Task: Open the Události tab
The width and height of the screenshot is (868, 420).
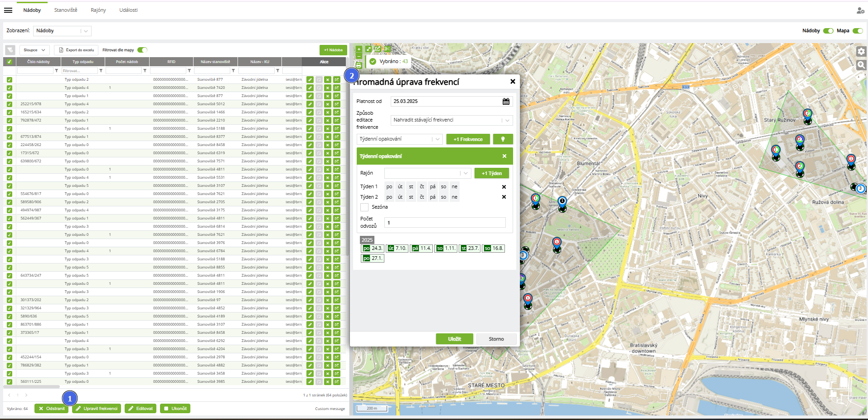Action: point(128,10)
